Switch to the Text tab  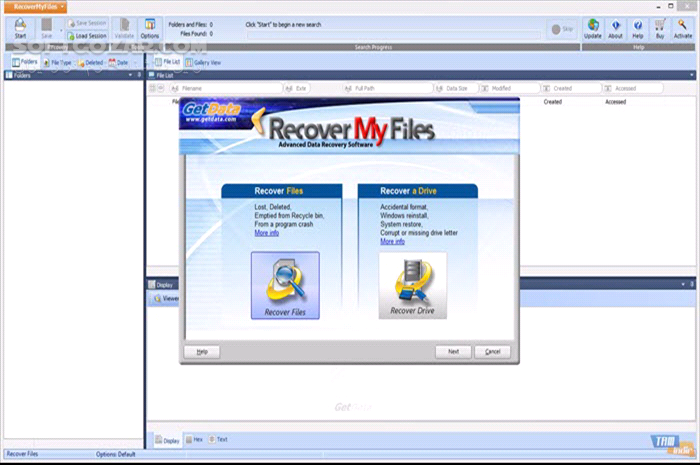coord(218,440)
